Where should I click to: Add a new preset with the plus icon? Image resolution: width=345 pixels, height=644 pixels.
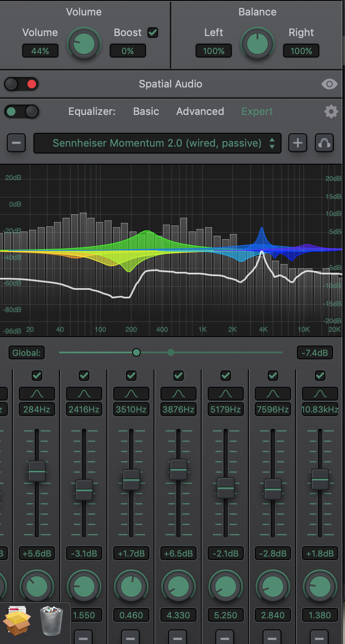297,143
